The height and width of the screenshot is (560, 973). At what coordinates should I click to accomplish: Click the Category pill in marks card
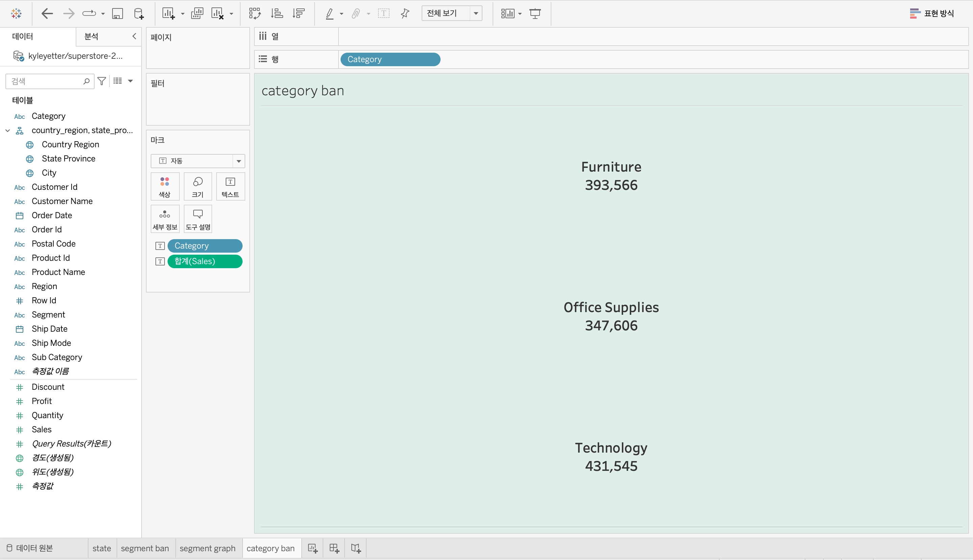click(x=205, y=246)
